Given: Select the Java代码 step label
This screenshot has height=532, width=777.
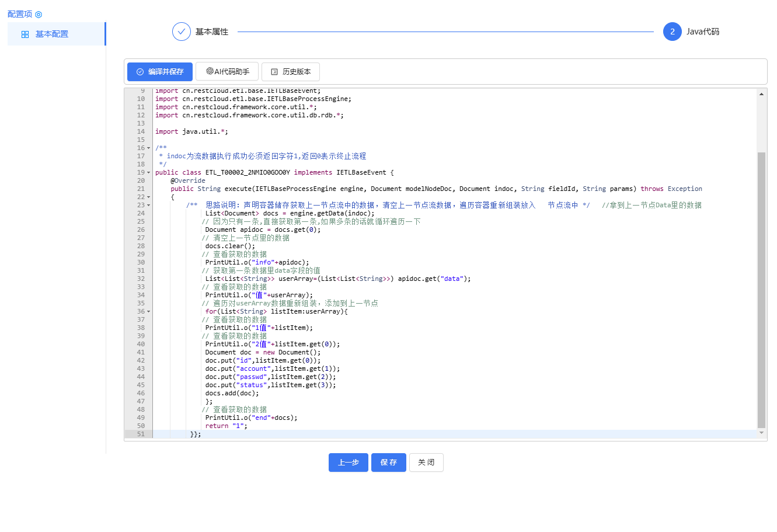Looking at the screenshot, I should point(703,32).
